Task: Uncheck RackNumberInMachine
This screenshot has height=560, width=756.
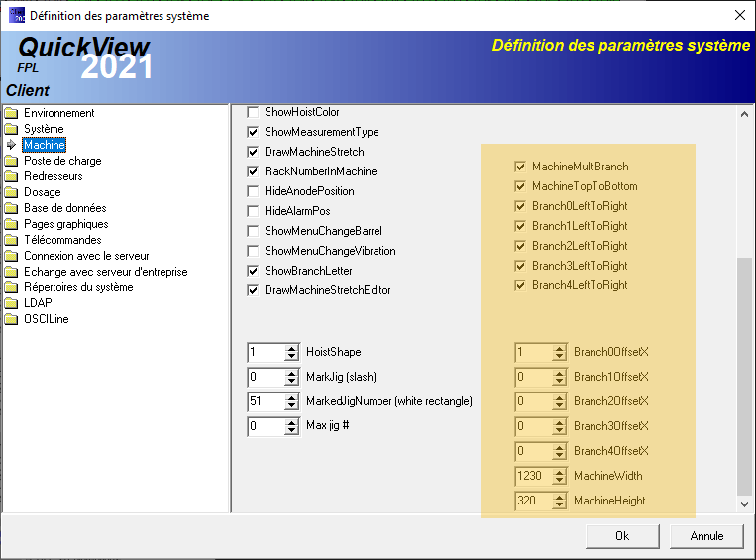Action: (253, 171)
